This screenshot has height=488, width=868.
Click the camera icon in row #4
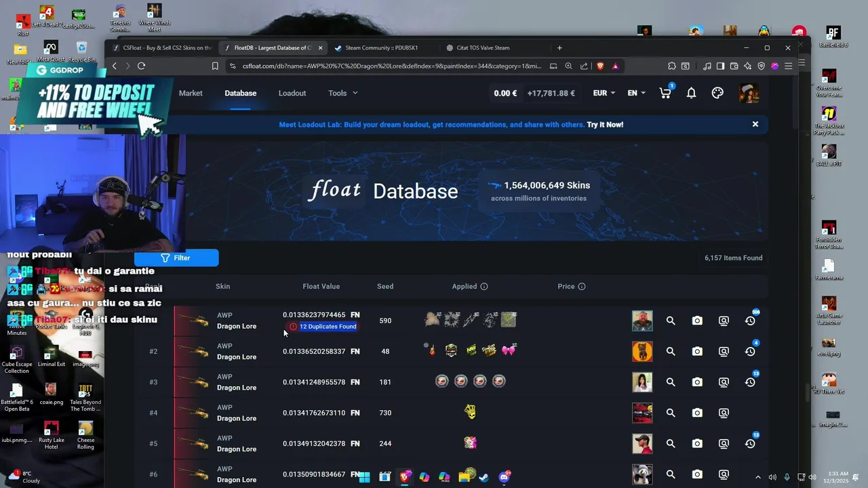coord(697,413)
